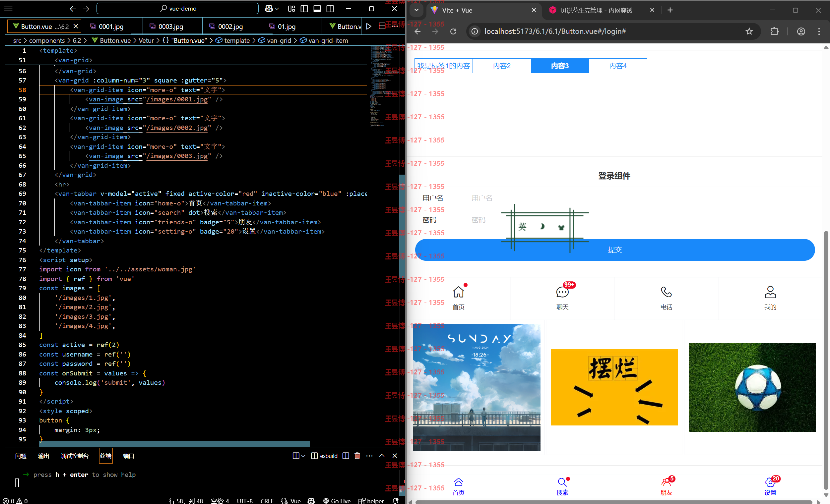Click the 行 58, 列 48 cursor position status
The image size is (830, 504).
pos(186,501)
